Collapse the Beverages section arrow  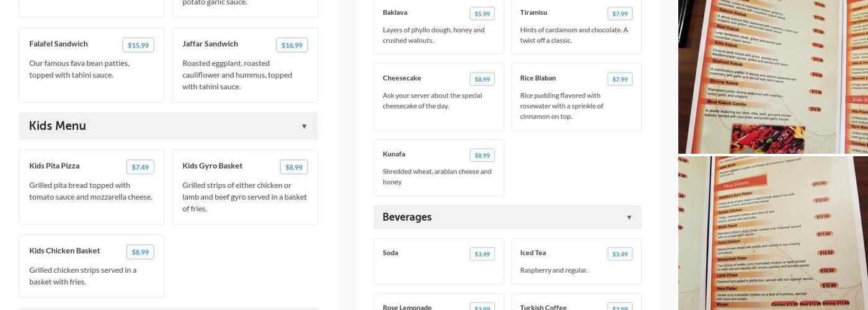[629, 218]
